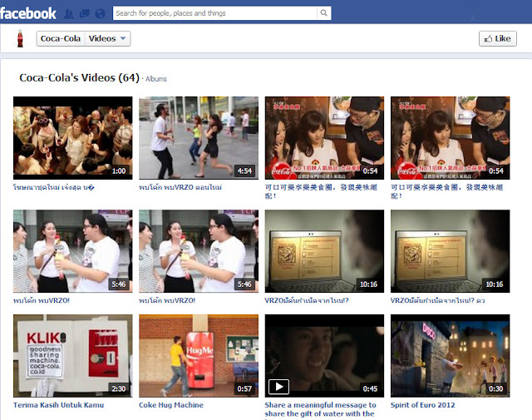The width and height of the screenshot is (532, 420).
Task: Open the Spirit of Euro 2012 thumbnail
Action: (450, 355)
